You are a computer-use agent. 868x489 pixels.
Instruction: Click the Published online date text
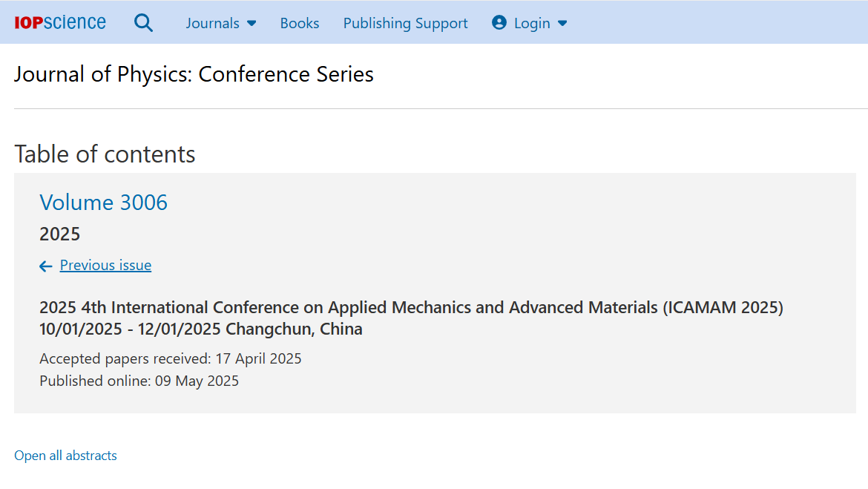(x=139, y=381)
